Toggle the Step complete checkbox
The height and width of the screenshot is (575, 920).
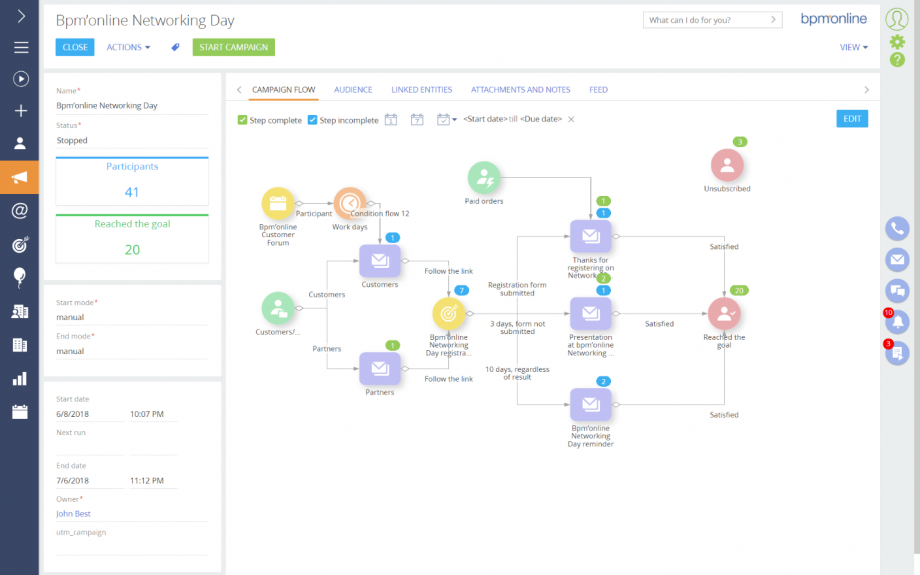tap(242, 120)
